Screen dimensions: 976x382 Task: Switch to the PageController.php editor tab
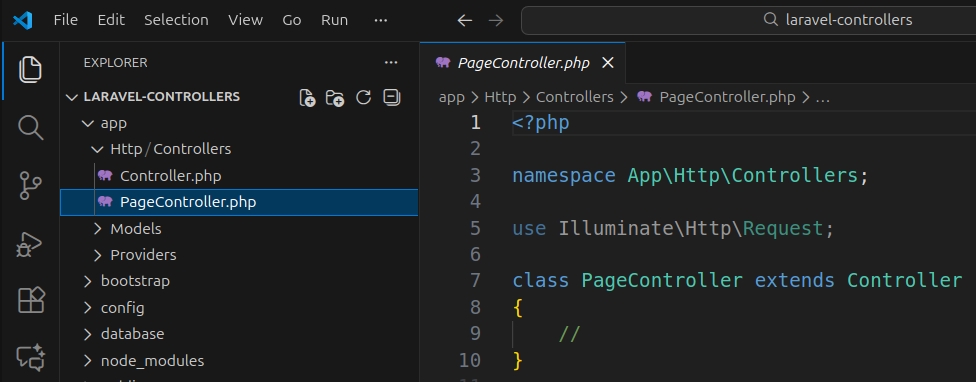click(523, 63)
